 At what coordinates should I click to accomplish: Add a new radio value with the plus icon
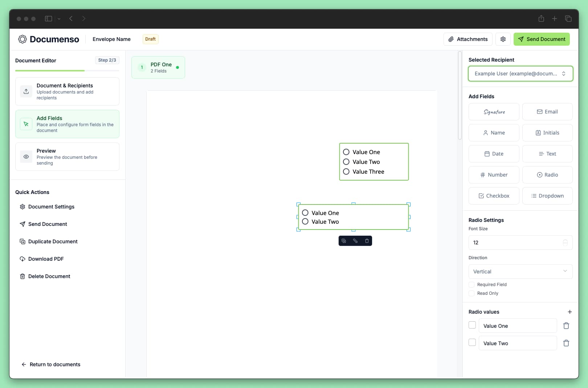pos(569,312)
